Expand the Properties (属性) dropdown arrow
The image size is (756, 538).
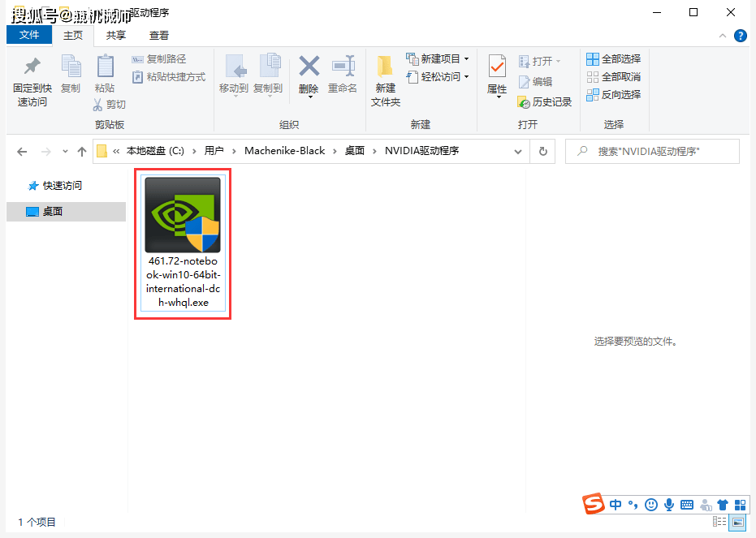tap(498, 97)
